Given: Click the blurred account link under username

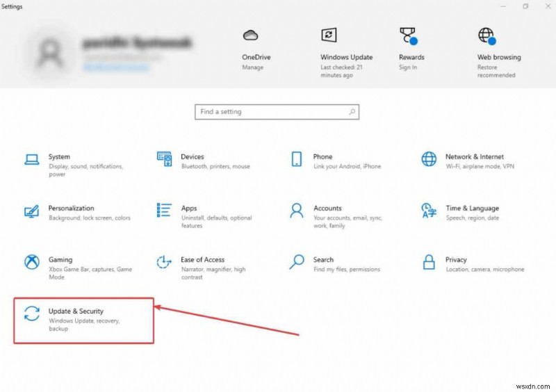Looking at the screenshot, I should [x=115, y=67].
